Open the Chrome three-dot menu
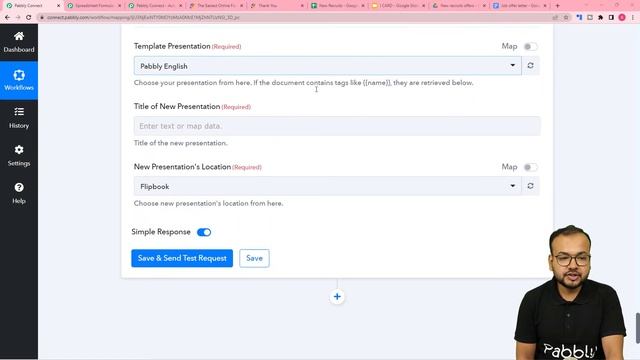640x360 pixels. pyautogui.click(x=633, y=18)
